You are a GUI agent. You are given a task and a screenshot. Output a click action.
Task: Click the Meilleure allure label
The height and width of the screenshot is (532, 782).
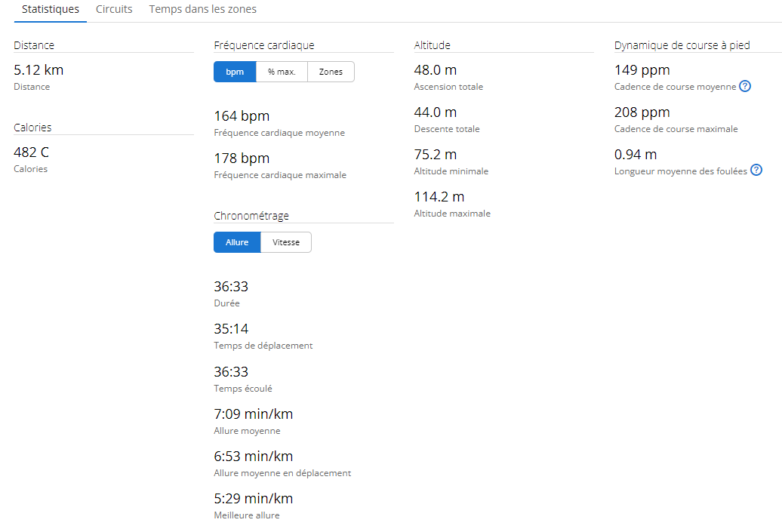pos(247,515)
